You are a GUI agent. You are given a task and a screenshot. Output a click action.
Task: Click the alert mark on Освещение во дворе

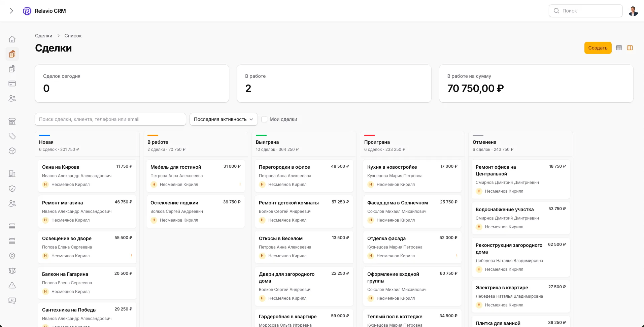(132, 256)
